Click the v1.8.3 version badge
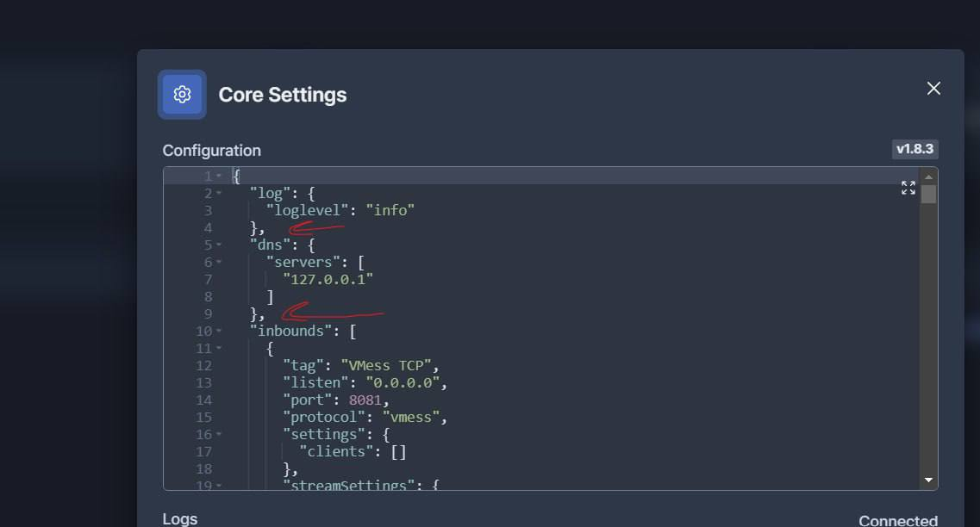980x527 pixels. pyautogui.click(x=914, y=149)
